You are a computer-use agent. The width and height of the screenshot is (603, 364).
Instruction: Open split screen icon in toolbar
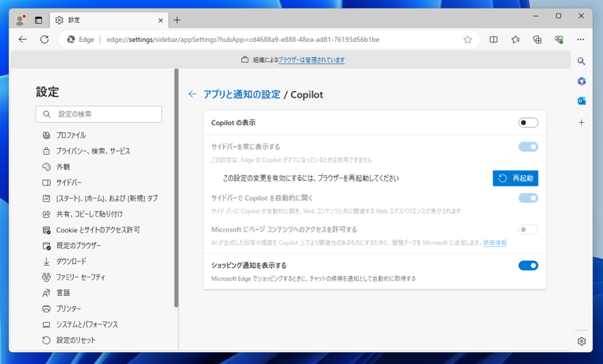[x=494, y=39]
